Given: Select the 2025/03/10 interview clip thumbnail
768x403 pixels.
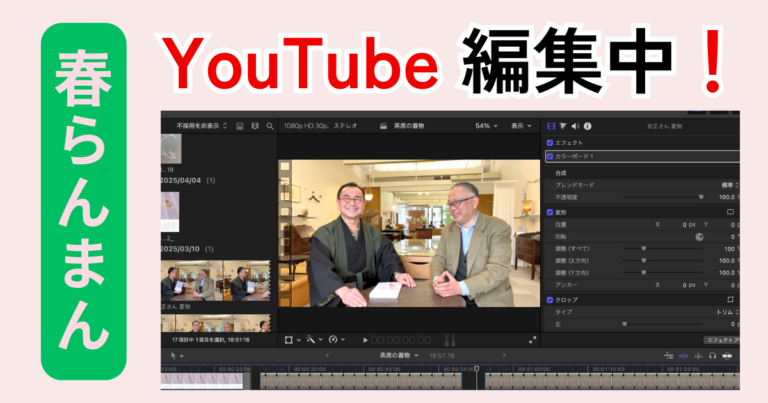Looking at the screenshot, I should 216,281.
